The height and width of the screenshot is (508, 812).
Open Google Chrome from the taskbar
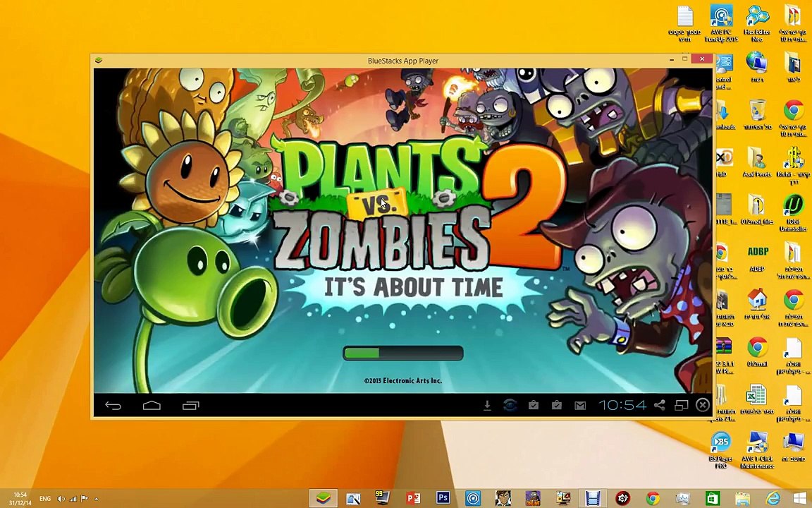[x=653, y=499]
